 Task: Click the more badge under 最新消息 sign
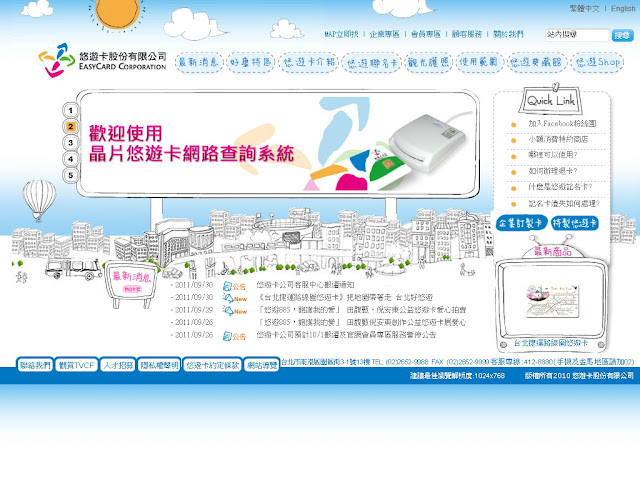tap(132, 289)
